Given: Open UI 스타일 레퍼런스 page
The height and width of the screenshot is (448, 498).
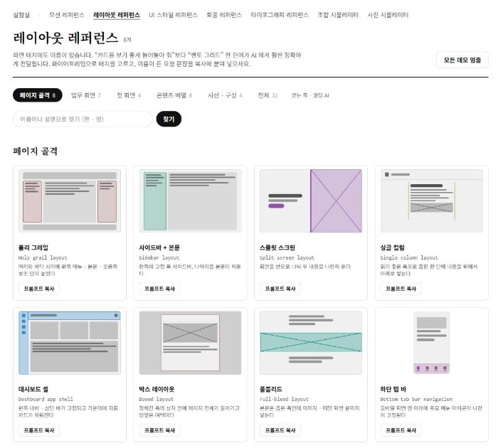Looking at the screenshot, I should click(x=173, y=15).
